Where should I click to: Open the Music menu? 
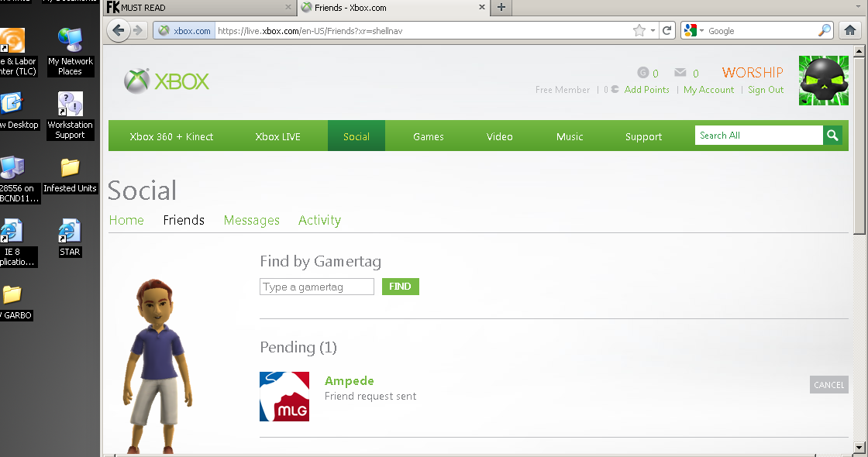point(570,136)
